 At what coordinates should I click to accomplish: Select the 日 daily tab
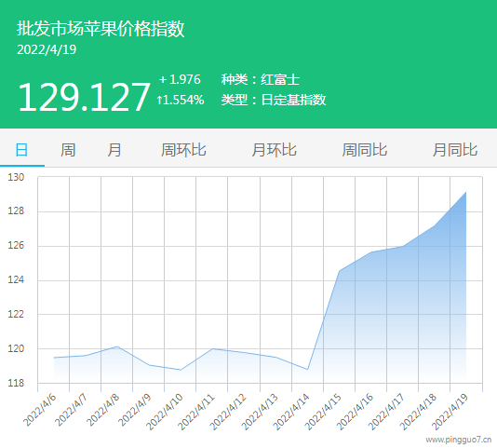21,150
